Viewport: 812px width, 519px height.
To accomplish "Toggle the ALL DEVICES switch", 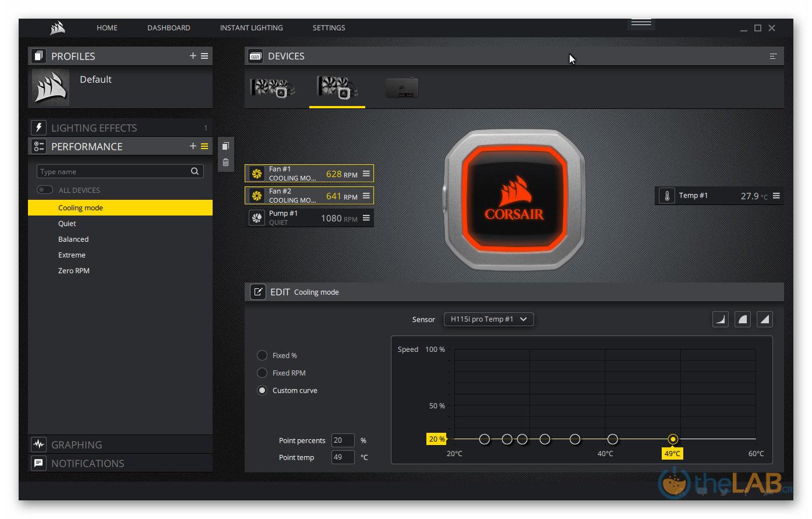I will tap(45, 190).
